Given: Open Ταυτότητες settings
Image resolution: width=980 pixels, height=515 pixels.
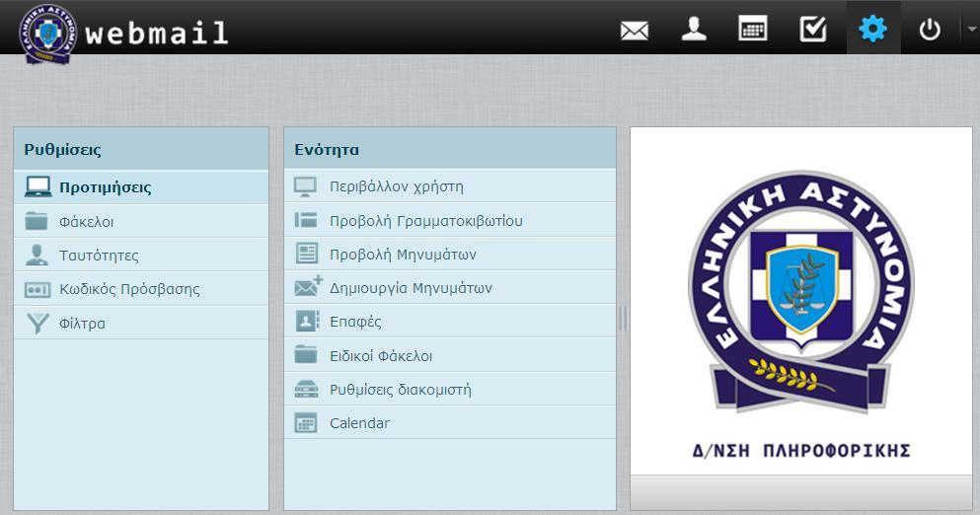Looking at the screenshot, I should point(141,255).
